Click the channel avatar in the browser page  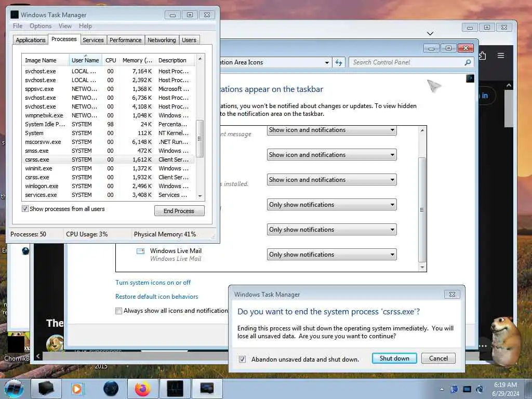click(55, 343)
